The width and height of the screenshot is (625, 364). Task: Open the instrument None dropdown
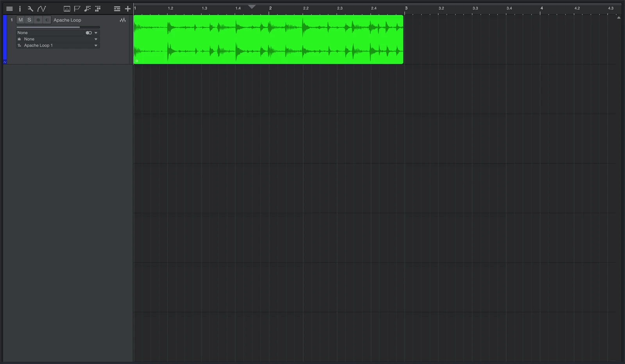(x=95, y=39)
